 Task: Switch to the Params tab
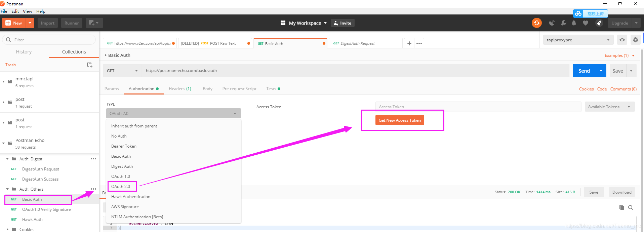click(112, 89)
